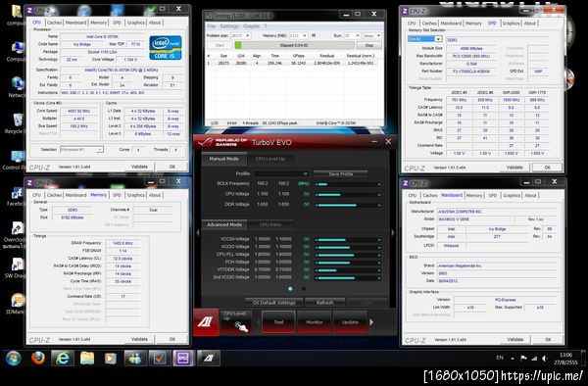The height and width of the screenshot is (386, 588).
Task: Click the AI Suite icon in taskbar
Action: pos(209,359)
